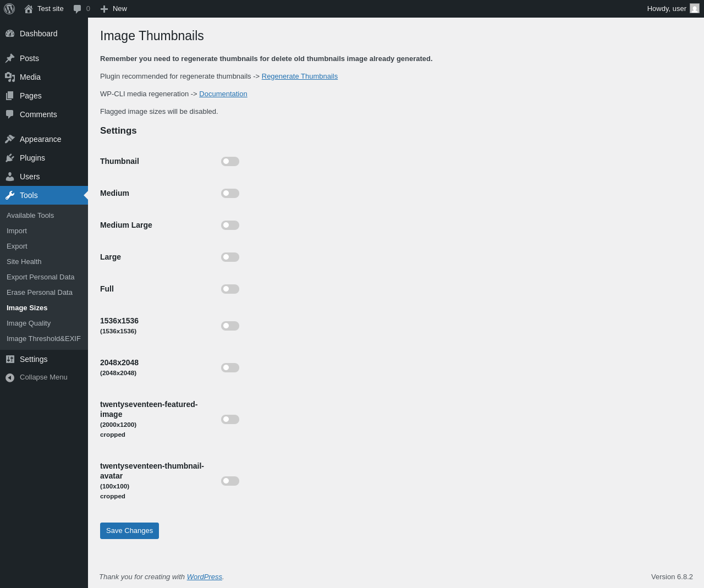This screenshot has width=704, height=588.
Task: Open the Regenerate Thumbnails link
Action: pos(300,76)
